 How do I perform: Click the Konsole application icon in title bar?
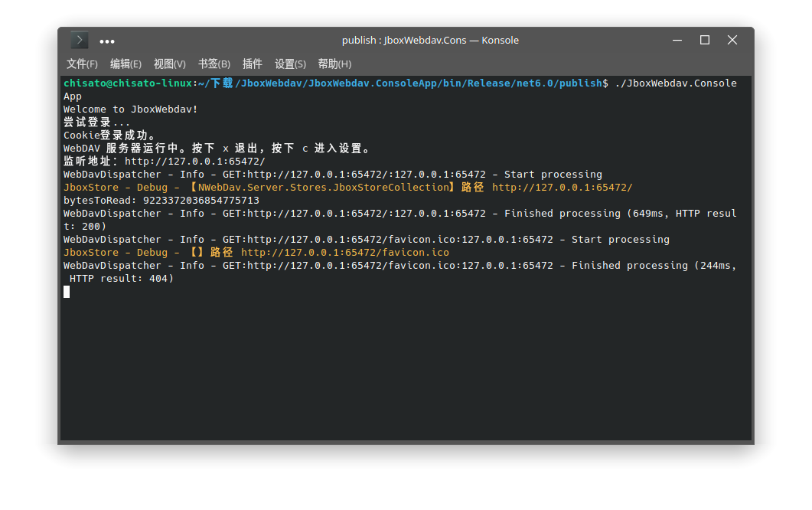(x=79, y=40)
